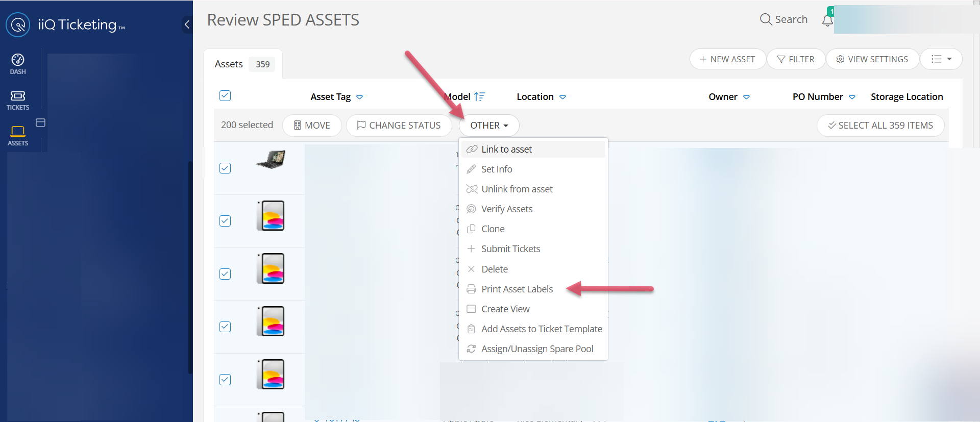Open the Asset Tag column filter dropdown

(359, 97)
